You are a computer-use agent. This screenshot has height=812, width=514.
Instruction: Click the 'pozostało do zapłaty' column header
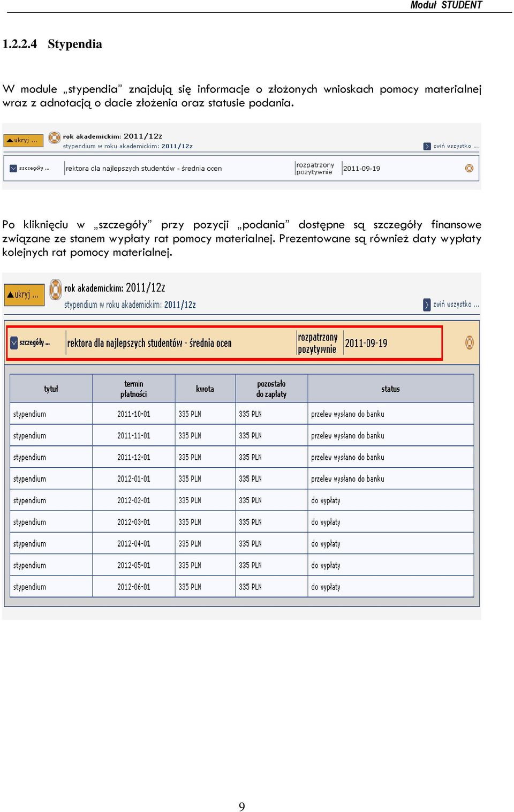click(x=271, y=389)
